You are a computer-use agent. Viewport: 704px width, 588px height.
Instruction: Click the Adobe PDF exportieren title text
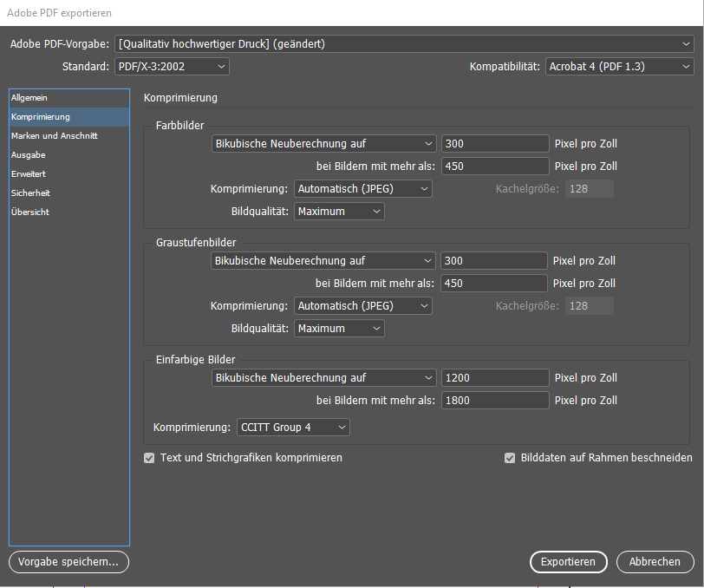pyautogui.click(x=59, y=13)
